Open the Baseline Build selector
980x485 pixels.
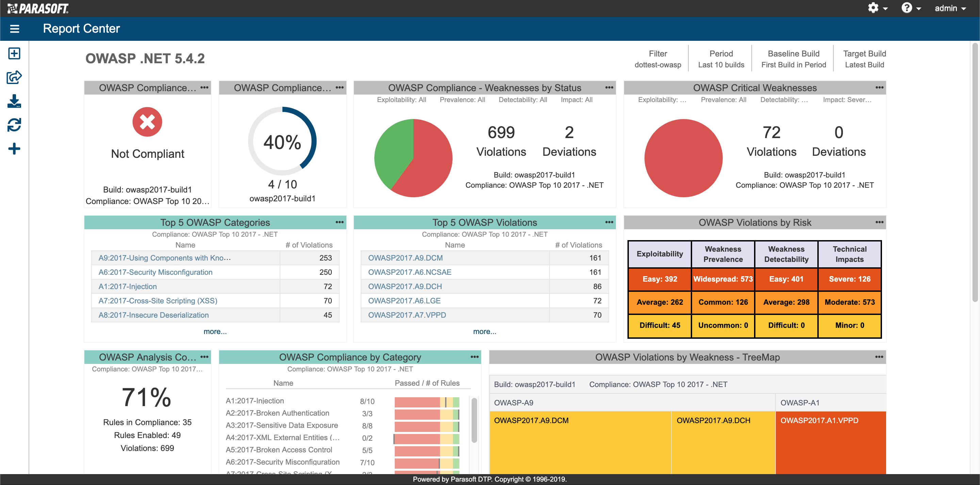coord(794,59)
